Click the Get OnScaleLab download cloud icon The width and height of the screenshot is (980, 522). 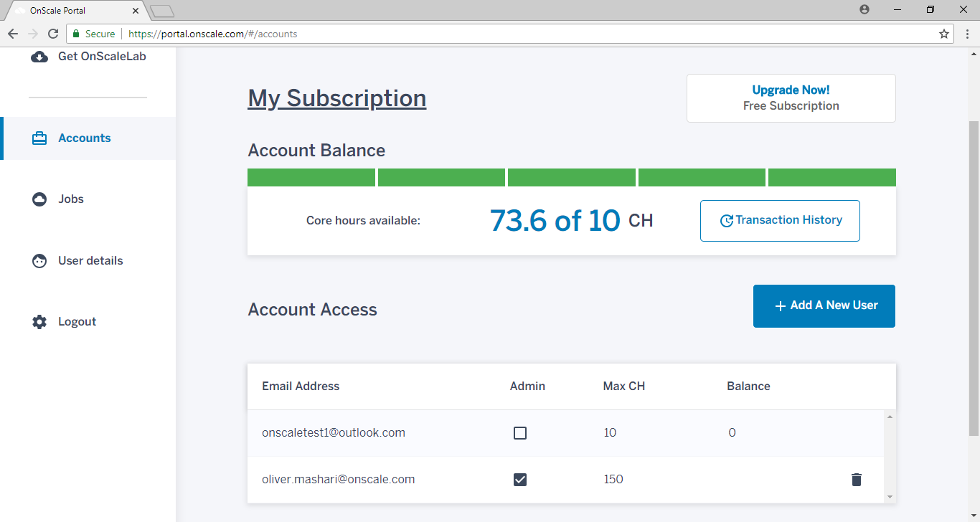tap(39, 57)
